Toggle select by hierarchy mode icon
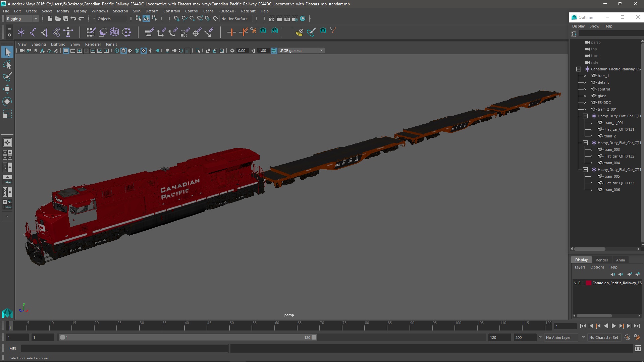The width and height of the screenshot is (644, 362). pyautogui.click(x=138, y=19)
